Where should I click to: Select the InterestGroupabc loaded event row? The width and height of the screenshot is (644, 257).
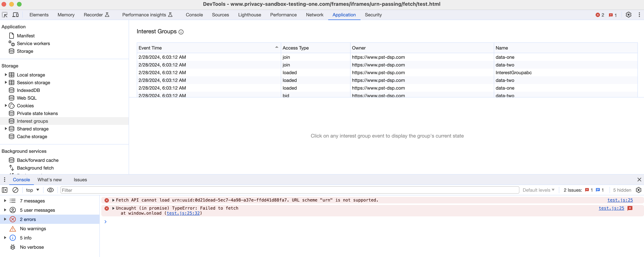tap(387, 72)
